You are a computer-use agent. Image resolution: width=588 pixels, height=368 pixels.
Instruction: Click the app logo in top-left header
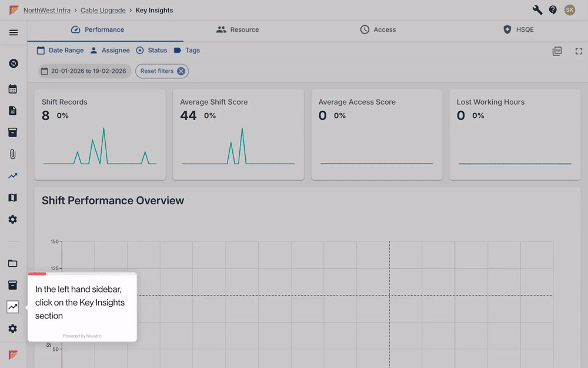[x=14, y=10]
